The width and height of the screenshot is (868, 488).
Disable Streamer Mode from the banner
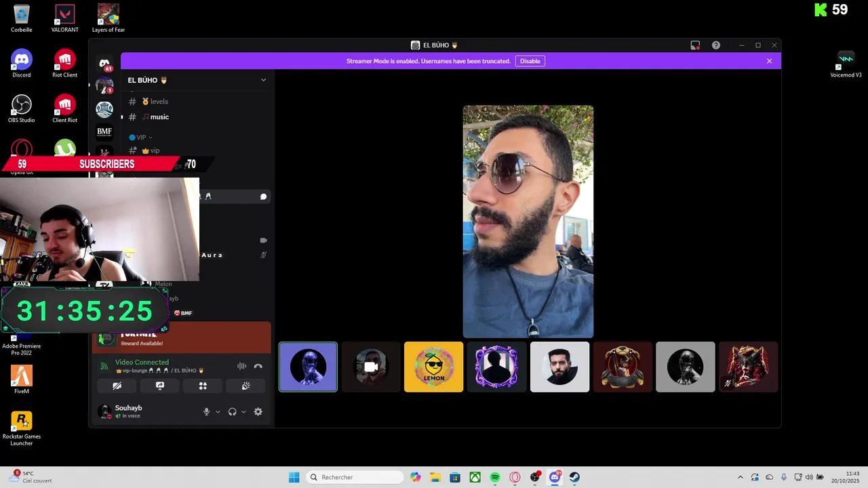[530, 61]
